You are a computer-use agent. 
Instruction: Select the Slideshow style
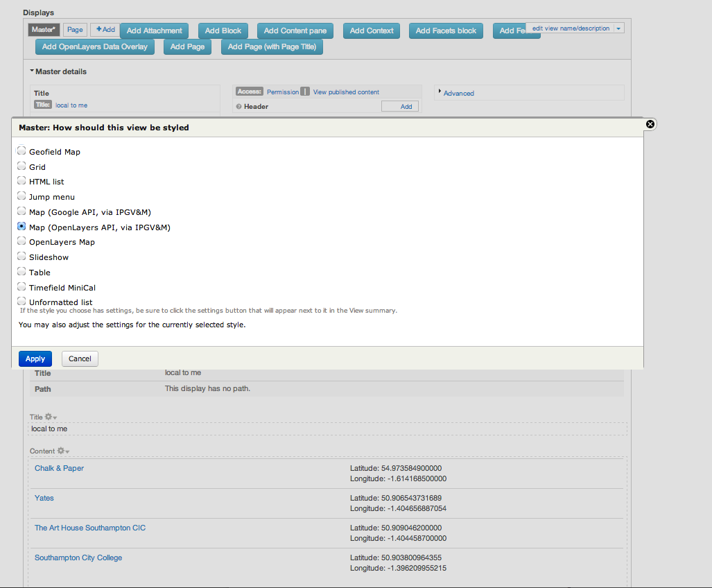click(21, 257)
